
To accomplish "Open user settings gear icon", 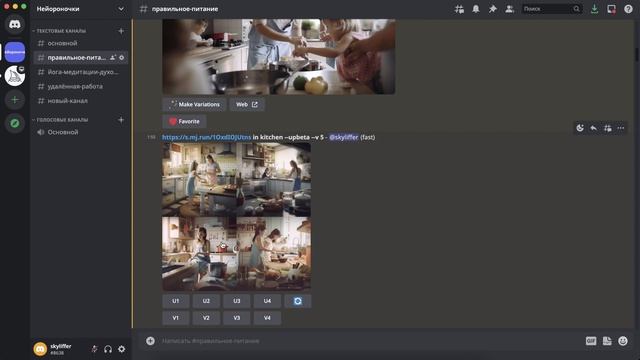I will point(122,349).
